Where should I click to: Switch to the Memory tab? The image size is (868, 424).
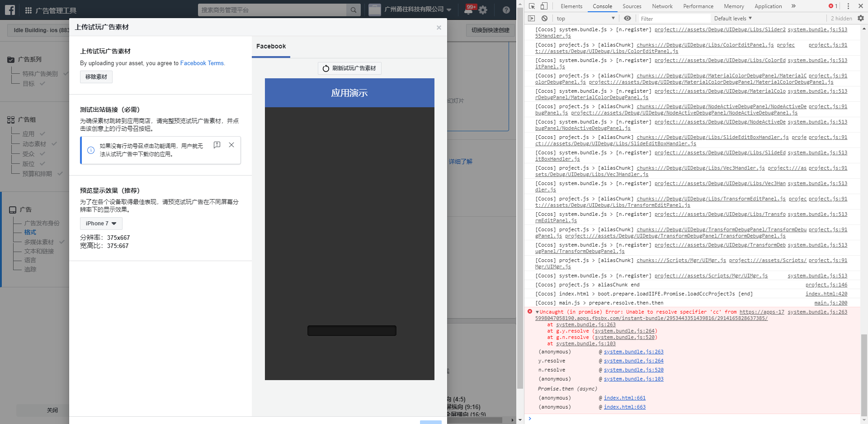[734, 6]
